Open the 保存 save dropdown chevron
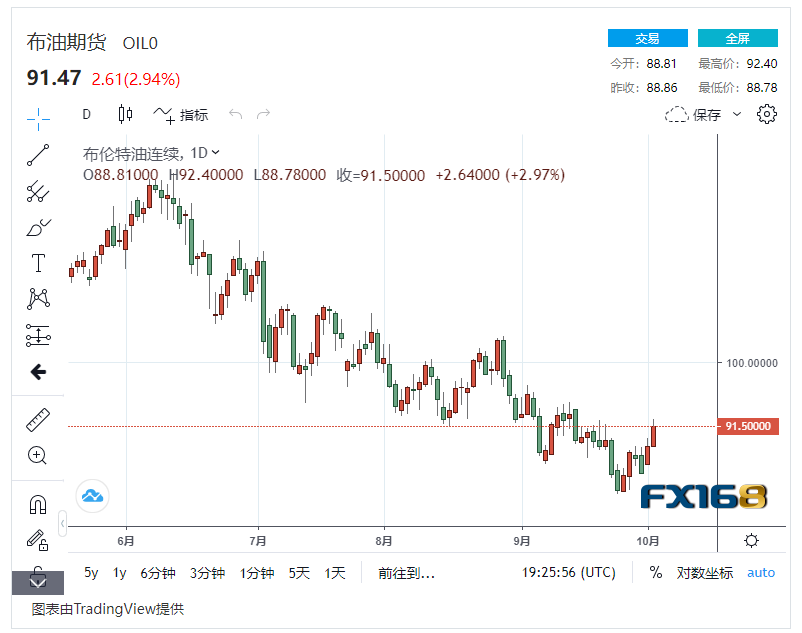 737,115
